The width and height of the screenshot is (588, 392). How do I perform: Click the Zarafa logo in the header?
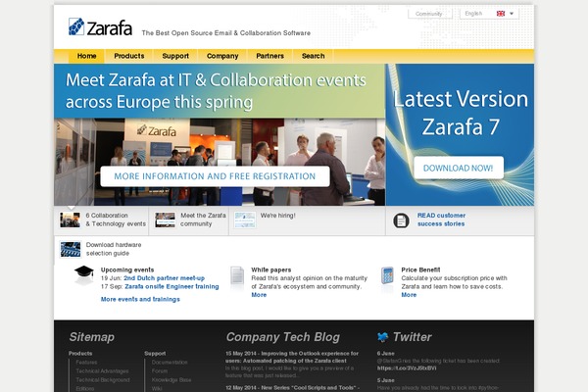(x=100, y=27)
